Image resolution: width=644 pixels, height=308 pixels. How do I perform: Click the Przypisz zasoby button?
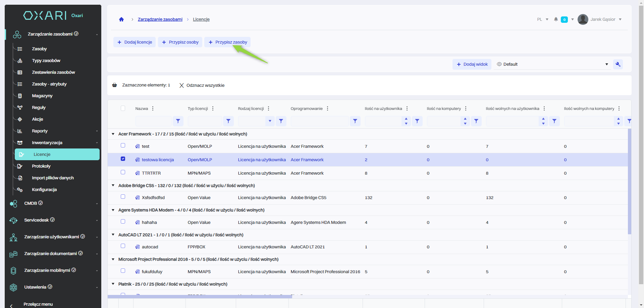coord(228,42)
